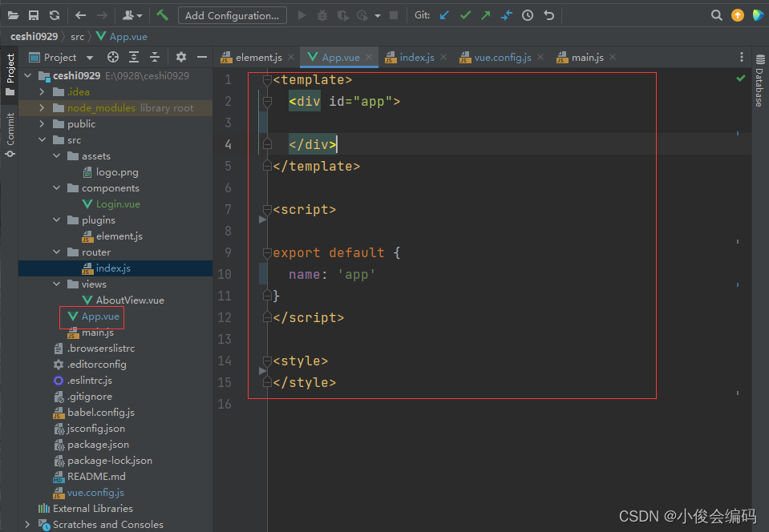The height and width of the screenshot is (532, 769).
Task: Click the Debug bug icon
Action: click(x=322, y=14)
